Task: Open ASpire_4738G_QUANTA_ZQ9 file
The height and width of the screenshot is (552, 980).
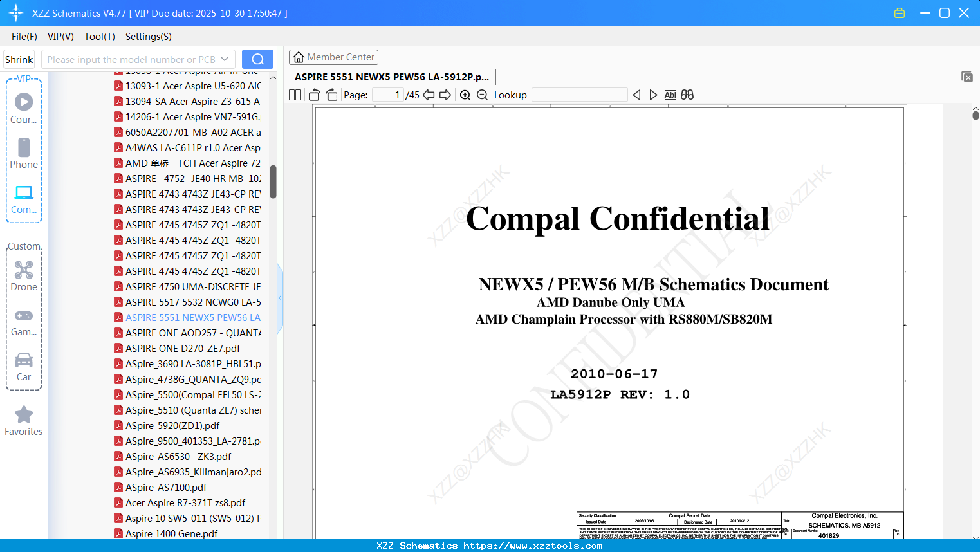Action: coord(193,379)
